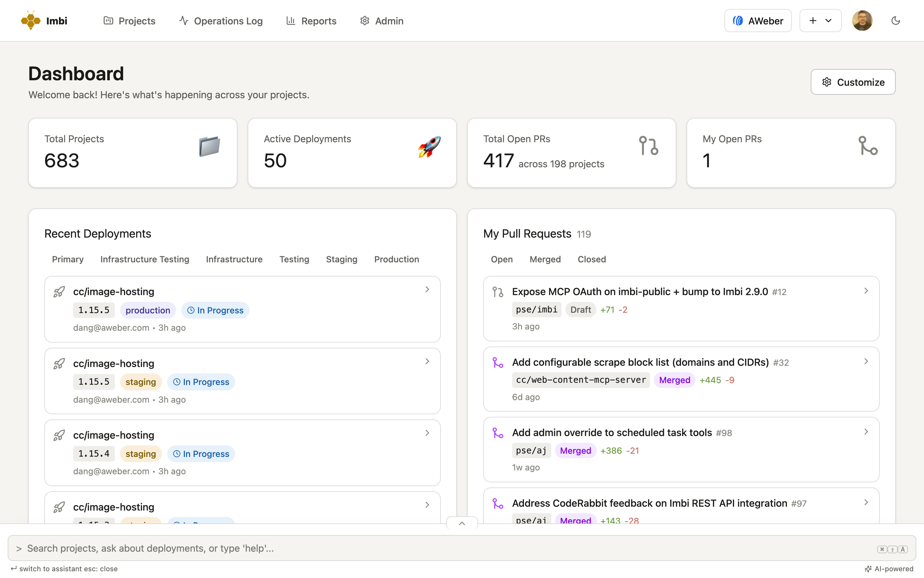Screen dimensions: 924x578
Task: Click the Imbi honeycomb logo
Action: click(30, 21)
